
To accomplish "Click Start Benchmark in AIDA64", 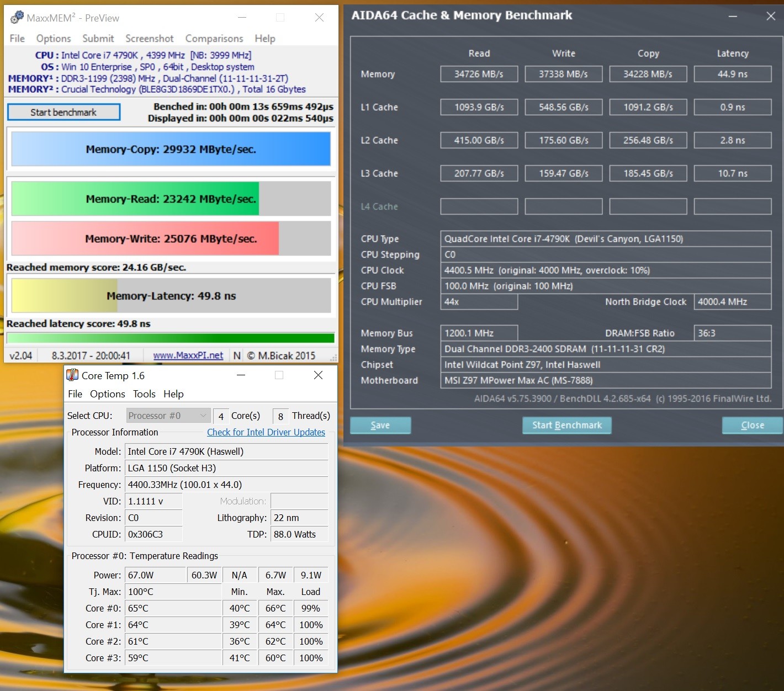I will 566,425.
